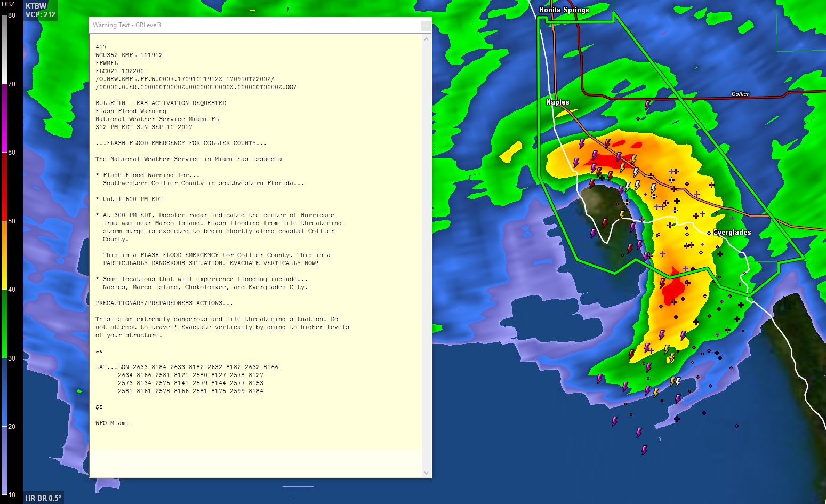826x504 pixels.
Task: Click the scroll up arrow in warning text
Action: coord(426,39)
